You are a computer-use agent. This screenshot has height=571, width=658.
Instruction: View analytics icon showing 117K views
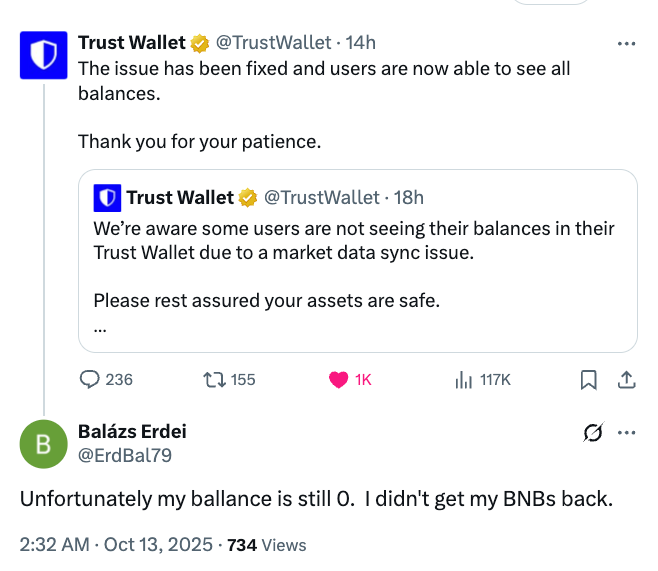click(464, 380)
